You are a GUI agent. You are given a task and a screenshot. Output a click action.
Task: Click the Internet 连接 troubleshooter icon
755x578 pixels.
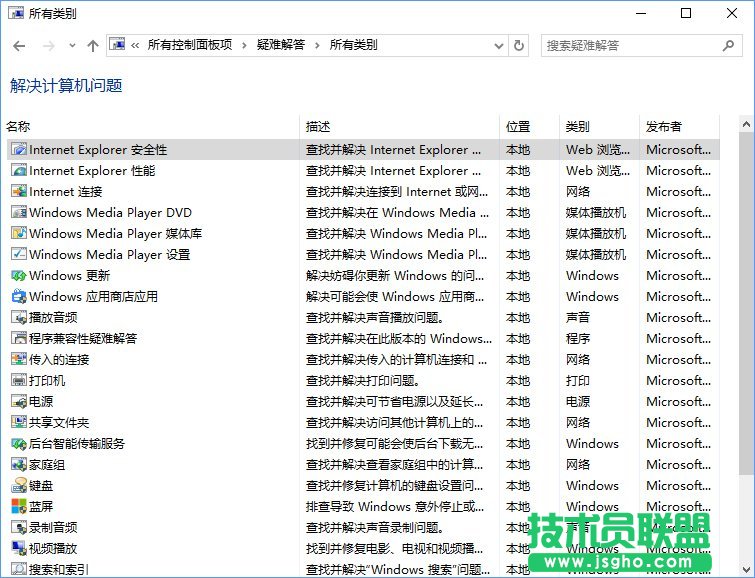(x=19, y=191)
